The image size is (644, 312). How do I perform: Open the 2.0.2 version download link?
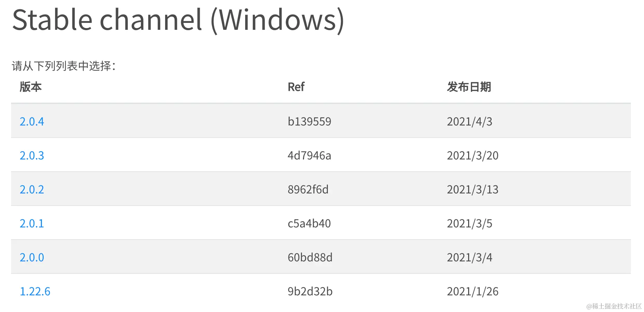click(32, 189)
